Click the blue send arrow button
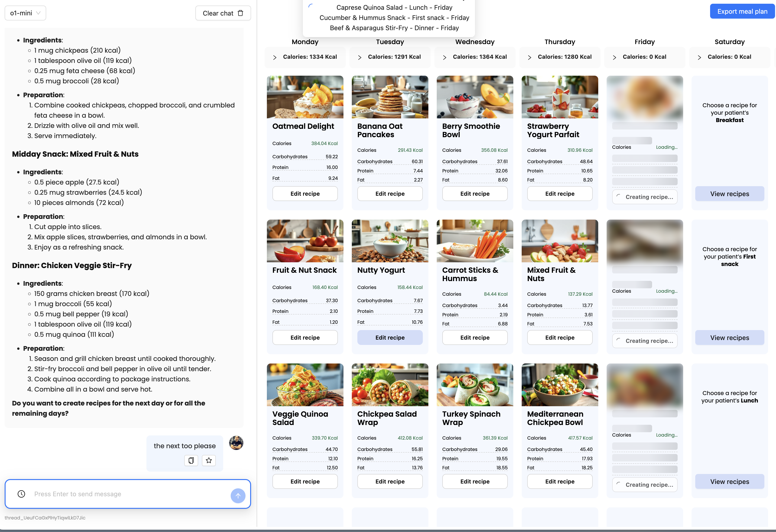This screenshot has height=532, width=776. (x=238, y=496)
